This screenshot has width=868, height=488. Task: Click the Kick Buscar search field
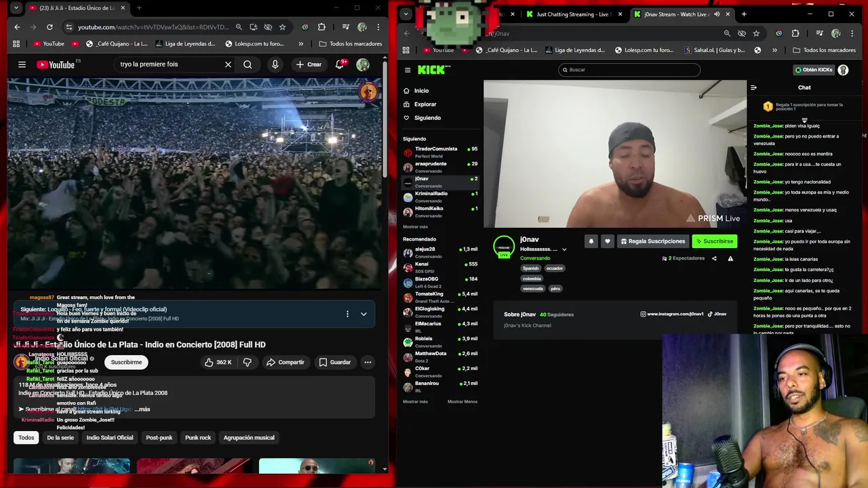coord(629,70)
